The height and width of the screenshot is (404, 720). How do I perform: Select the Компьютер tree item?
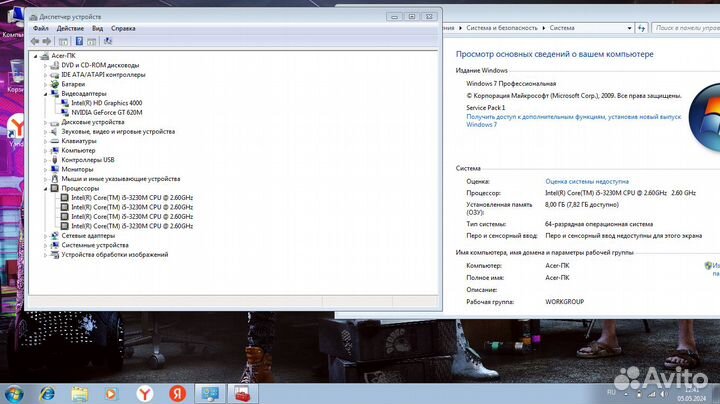click(x=78, y=151)
